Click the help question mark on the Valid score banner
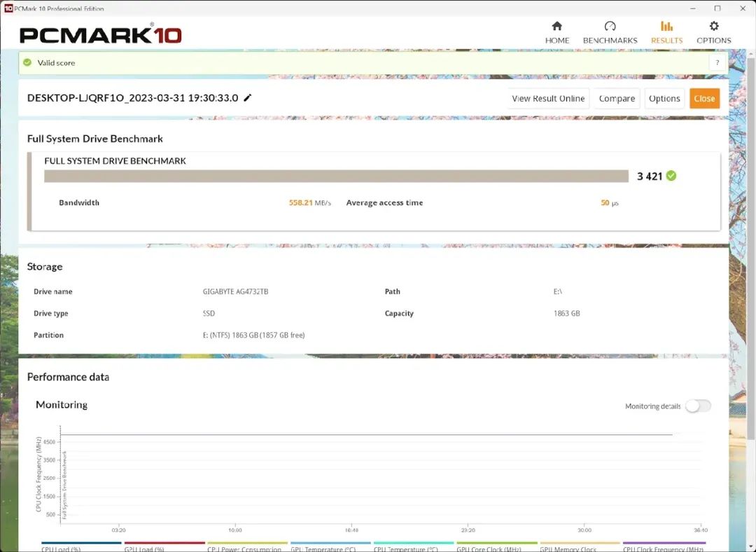This screenshot has height=552, width=756. tap(717, 62)
